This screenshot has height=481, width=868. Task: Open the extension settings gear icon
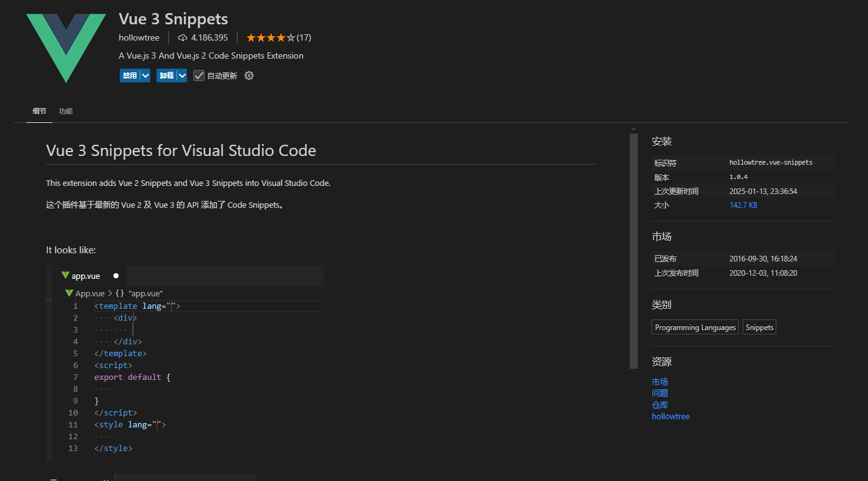point(249,75)
